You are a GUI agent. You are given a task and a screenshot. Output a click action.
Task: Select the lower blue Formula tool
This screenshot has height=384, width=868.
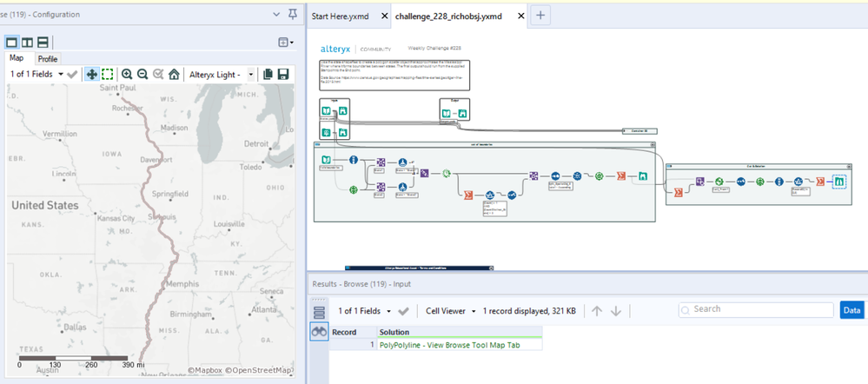403,187
